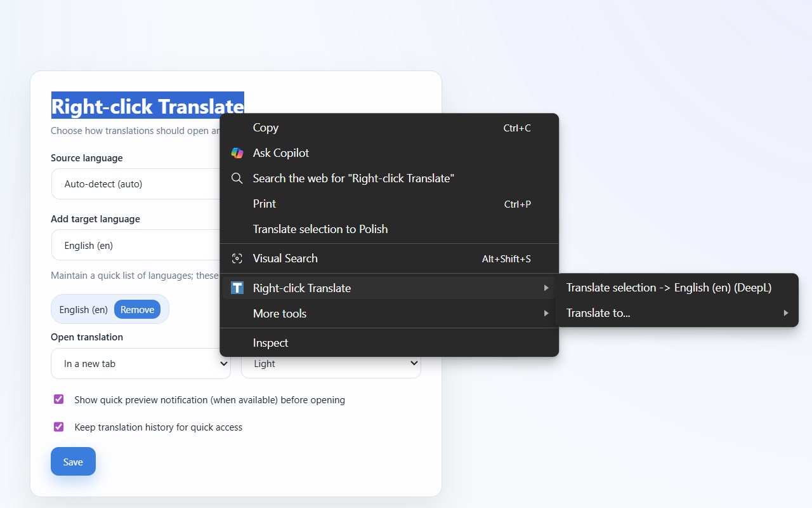Click the Add target language label

tap(95, 219)
